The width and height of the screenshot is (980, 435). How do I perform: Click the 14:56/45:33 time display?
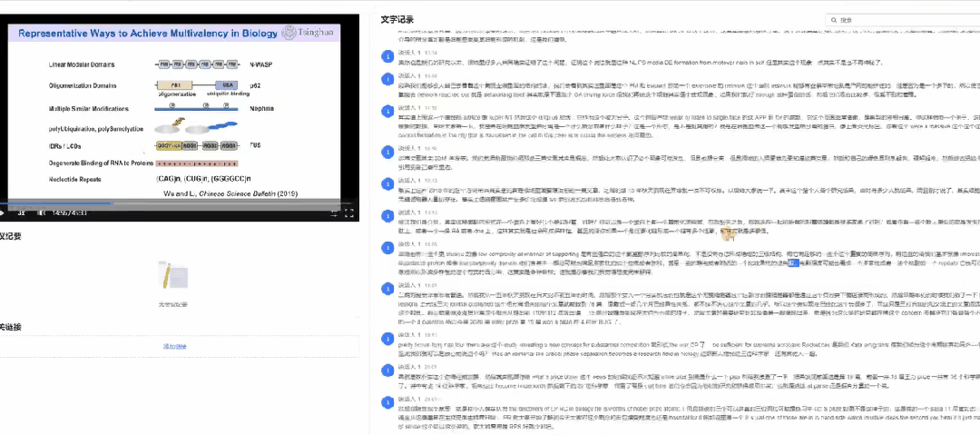(x=69, y=213)
